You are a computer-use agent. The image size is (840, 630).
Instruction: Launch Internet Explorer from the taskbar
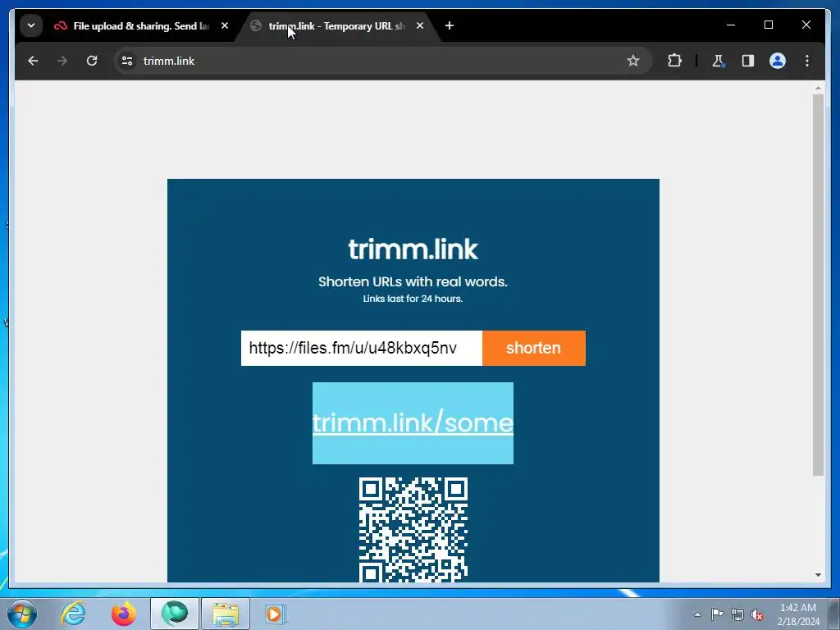point(73,614)
